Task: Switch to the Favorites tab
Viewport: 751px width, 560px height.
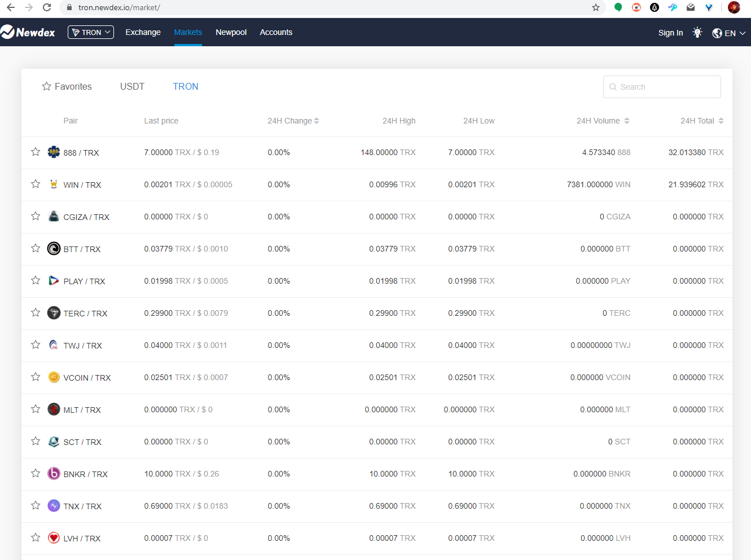Action: [x=67, y=86]
